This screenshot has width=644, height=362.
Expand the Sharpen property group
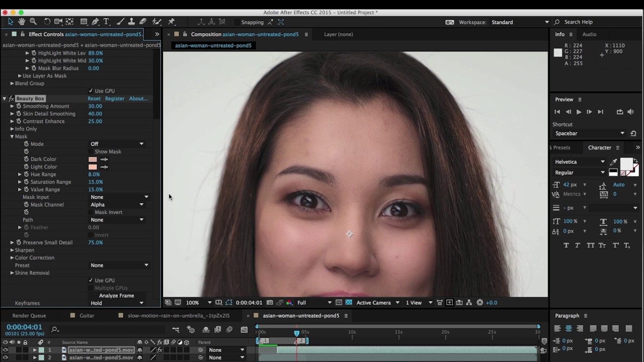[12, 250]
